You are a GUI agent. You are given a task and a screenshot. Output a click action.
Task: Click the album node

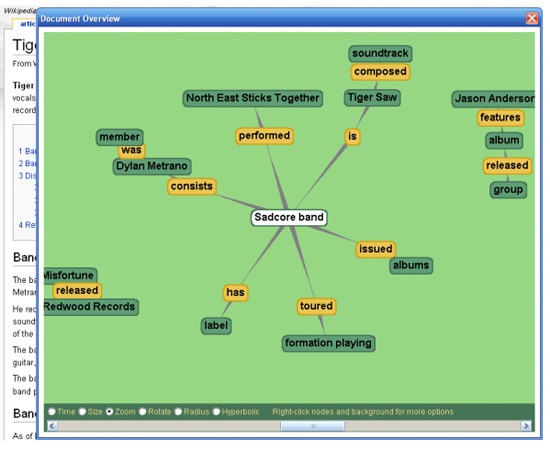click(x=504, y=140)
